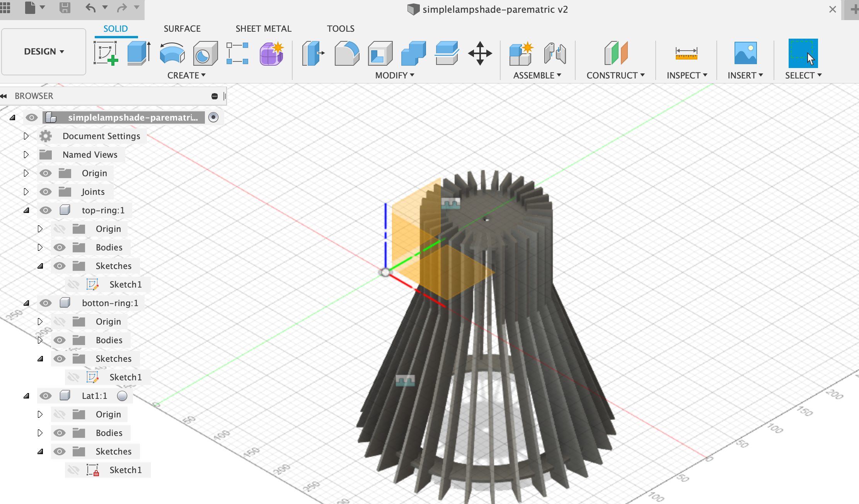This screenshot has width=859, height=504.
Task: Select the Press Pull tool
Action: click(x=313, y=53)
